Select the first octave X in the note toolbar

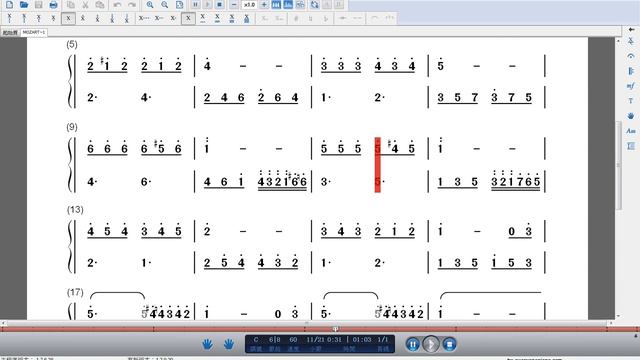click(x=9, y=18)
